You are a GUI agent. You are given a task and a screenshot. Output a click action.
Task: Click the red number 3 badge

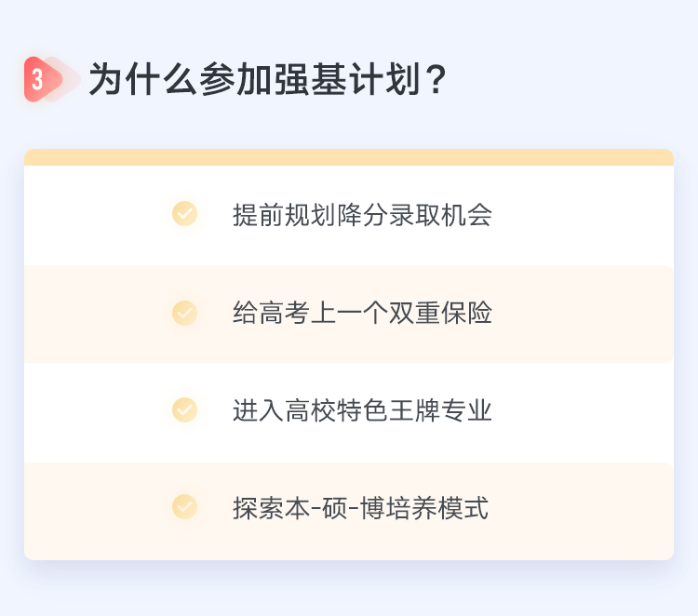pyautogui.click(x=37, y=79)
